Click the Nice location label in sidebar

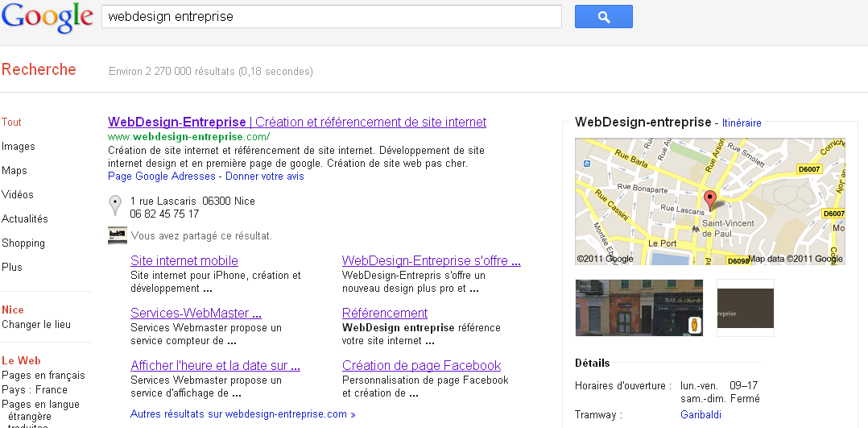tap(13, 310)
